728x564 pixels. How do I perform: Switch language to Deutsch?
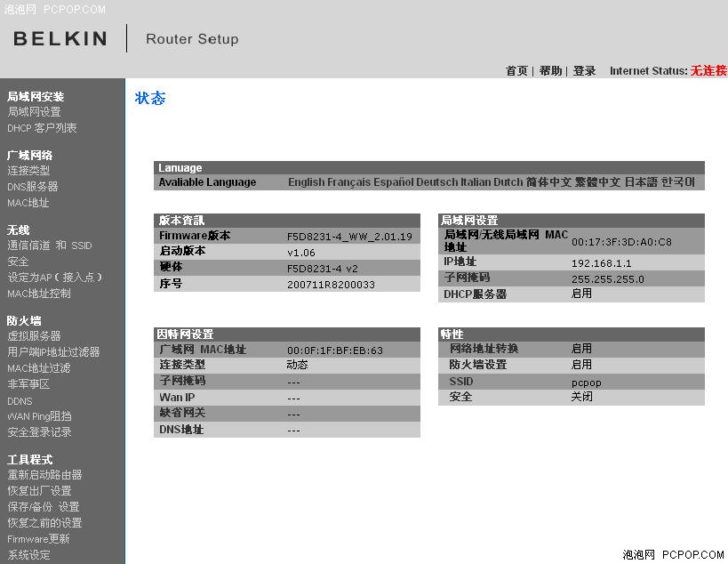pyautogui.click(x=437, y=182)
